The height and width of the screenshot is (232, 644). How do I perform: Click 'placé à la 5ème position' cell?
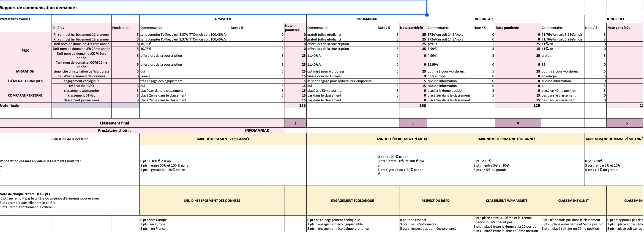click(x=342, y=91)
